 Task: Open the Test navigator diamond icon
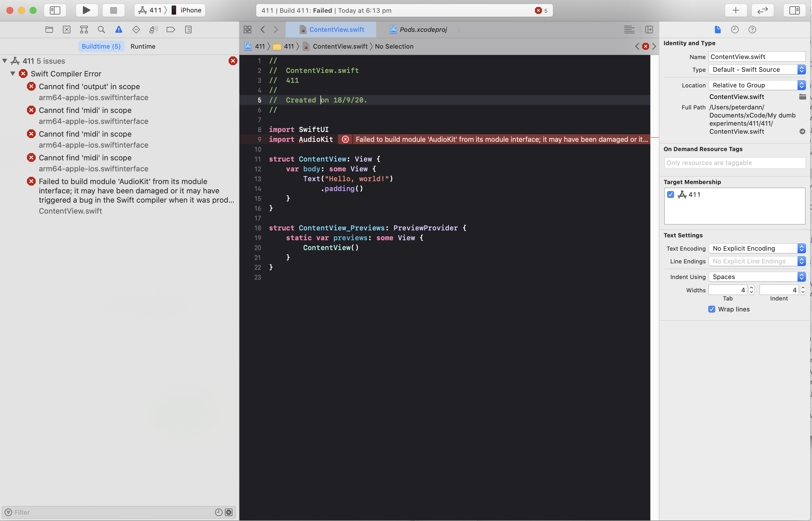(136, 30)
